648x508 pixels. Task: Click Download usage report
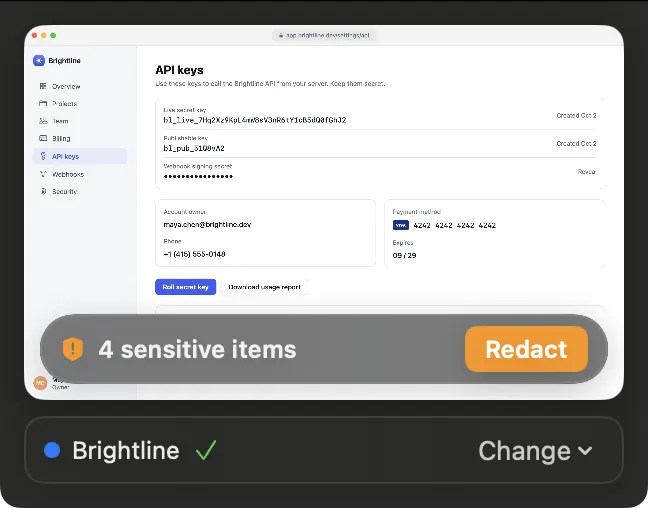(264, 287)
